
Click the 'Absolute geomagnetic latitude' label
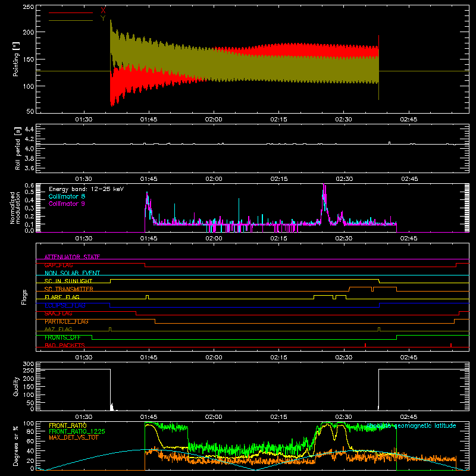(411, 425)
